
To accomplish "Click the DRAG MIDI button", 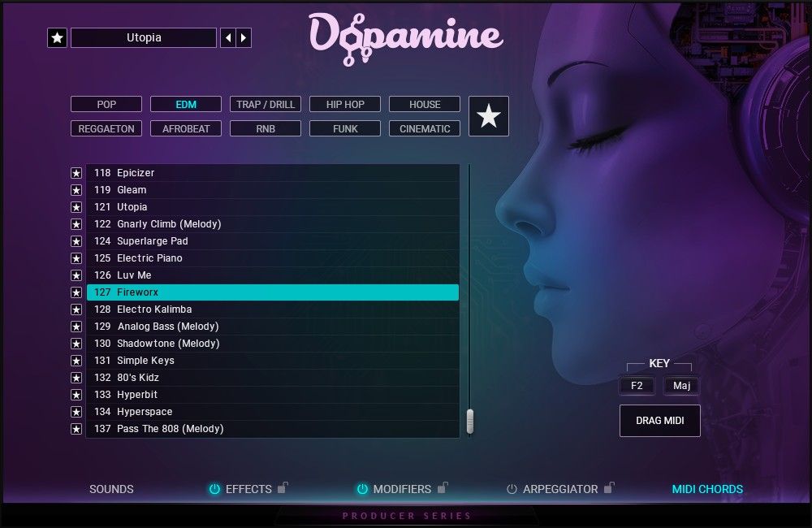I will (659, 421).
